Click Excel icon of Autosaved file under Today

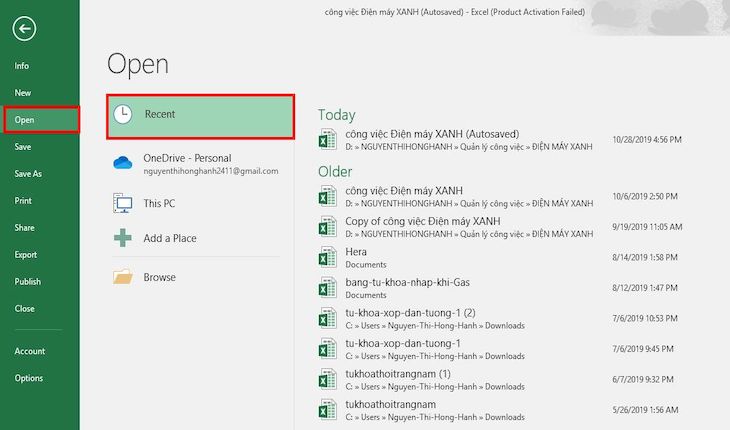327,140
